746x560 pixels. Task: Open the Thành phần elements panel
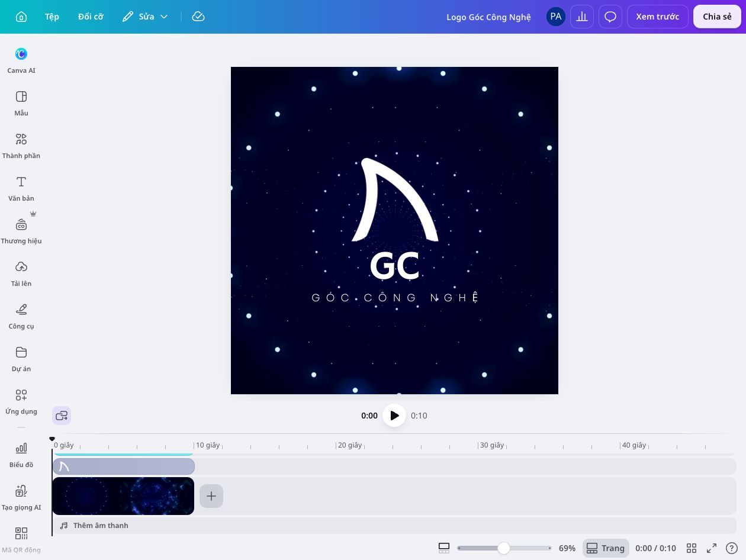pyautogui.click(x=21, y=146)
